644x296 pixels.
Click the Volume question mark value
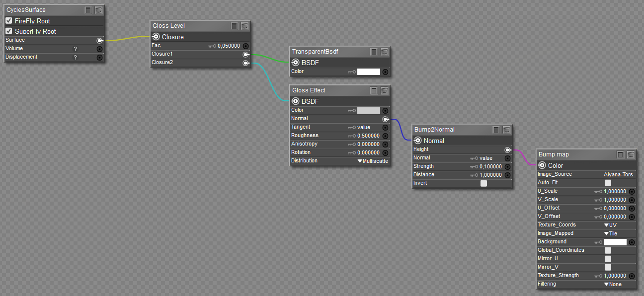(76, 49)
